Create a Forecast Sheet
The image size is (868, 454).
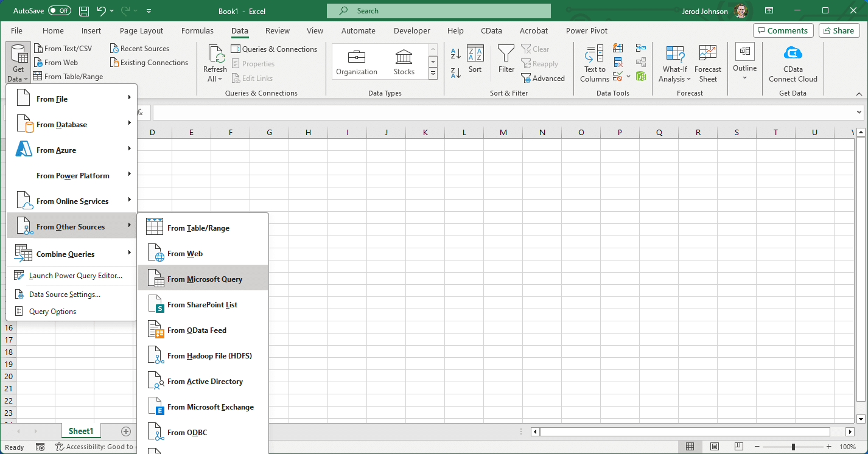(708, 63)
